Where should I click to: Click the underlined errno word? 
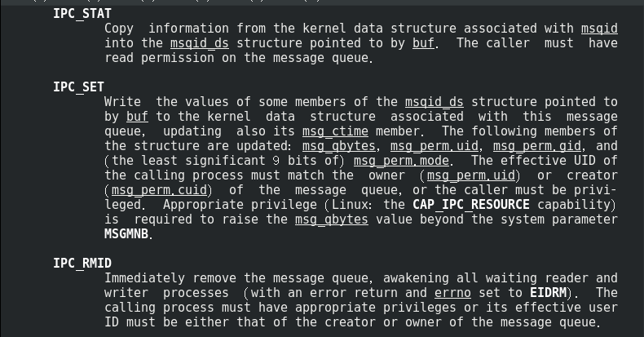[x=452, y=293]
